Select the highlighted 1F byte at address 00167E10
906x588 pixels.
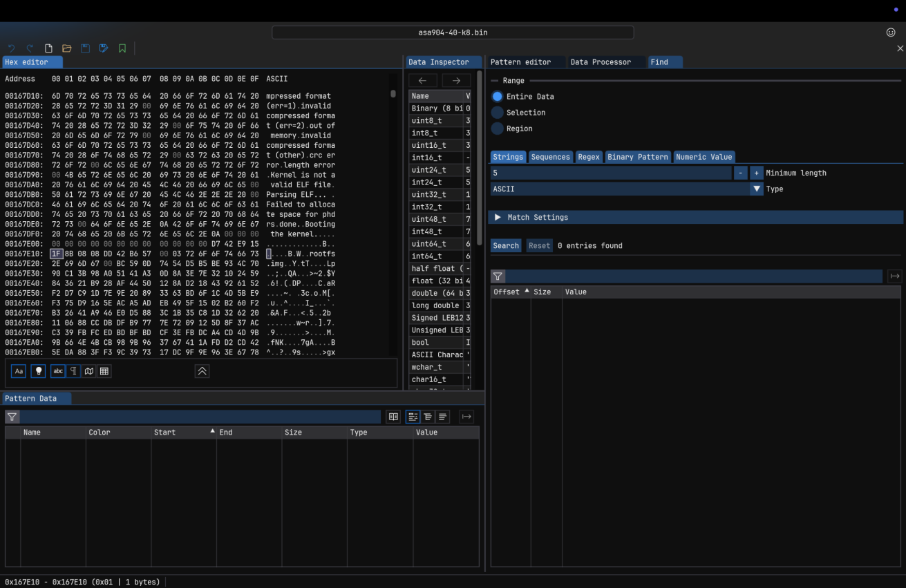click(56, 254)
